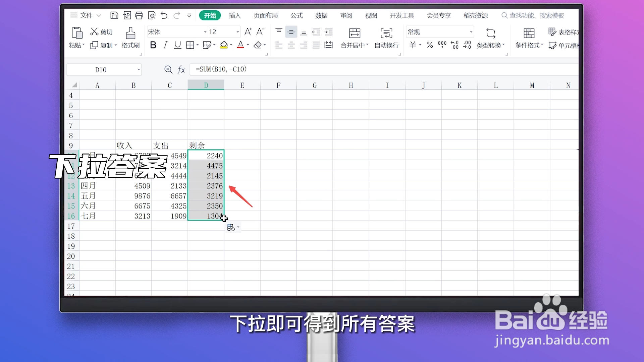Align text left
This screenshot has width=644, height=362.
tap(279, 45)
